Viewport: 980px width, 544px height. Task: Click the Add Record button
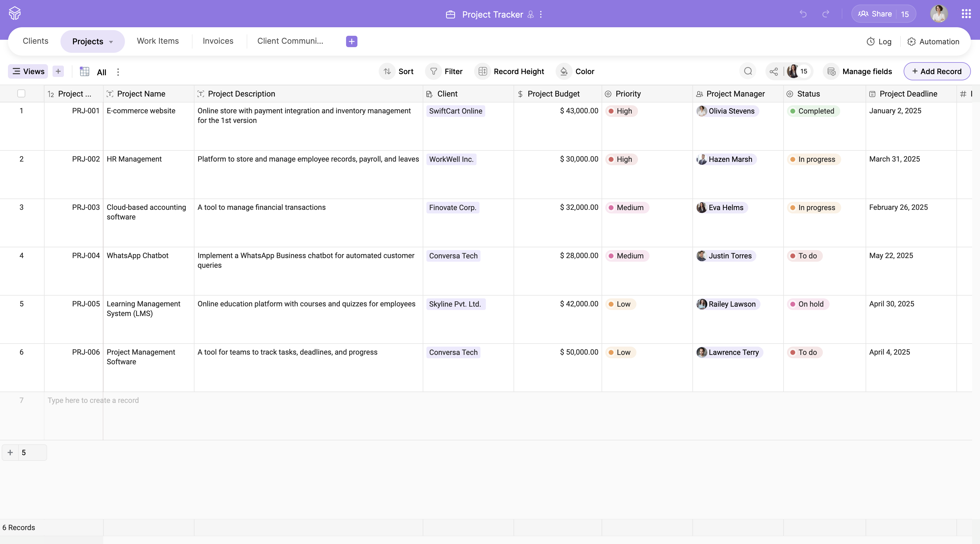pyautogui.click(x=937, y=71)
